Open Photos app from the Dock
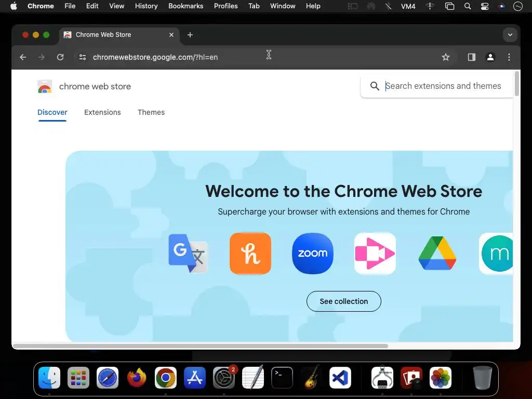 tap(441, 378)
